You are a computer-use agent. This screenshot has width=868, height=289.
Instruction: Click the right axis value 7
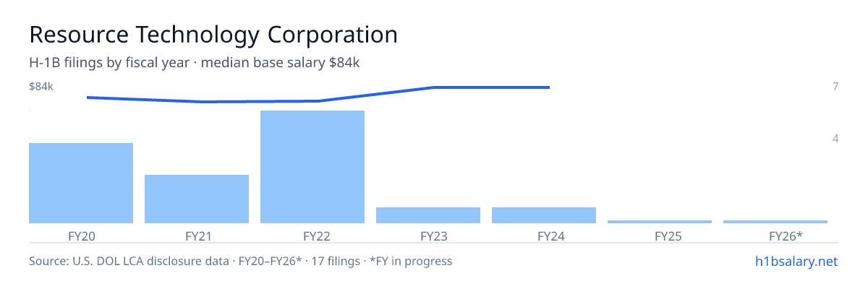835,87
